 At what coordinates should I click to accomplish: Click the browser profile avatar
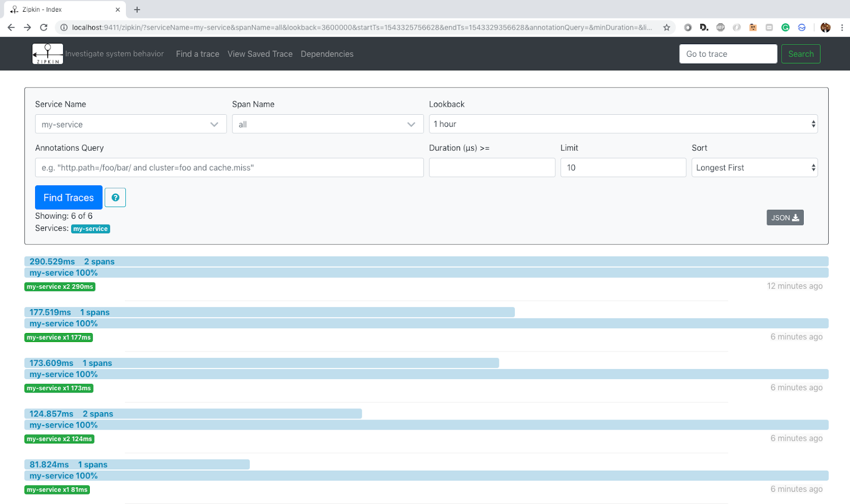click(825, 27)
